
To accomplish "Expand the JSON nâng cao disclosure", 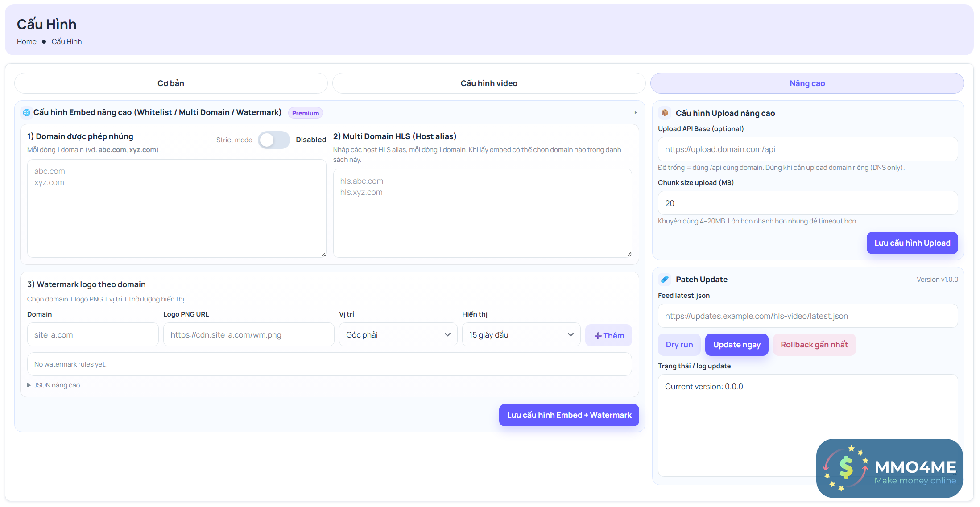I will pos(54,385).
